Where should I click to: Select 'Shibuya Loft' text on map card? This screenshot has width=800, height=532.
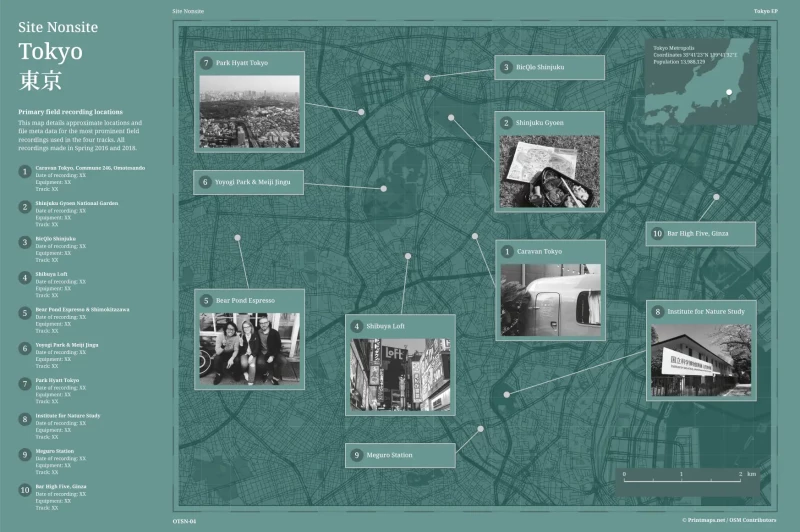click(385, 326)
